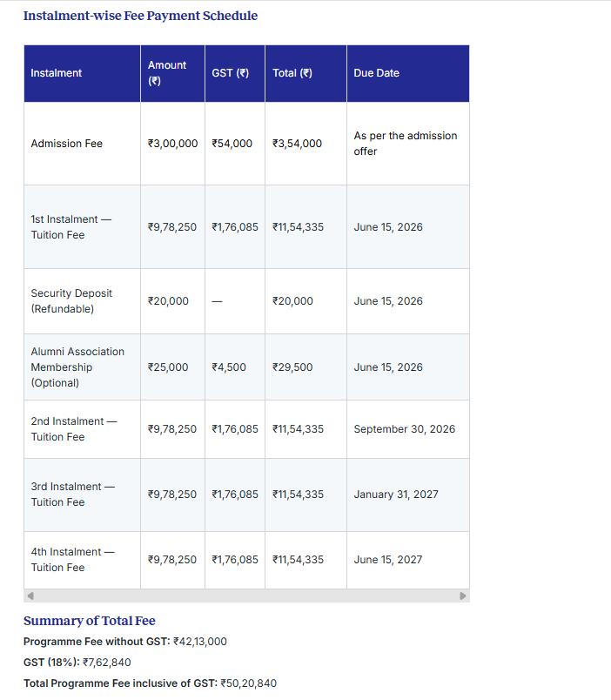The image size is (611, 700).
Task: Click the left scroll arrow below the table
Action: 29,596
